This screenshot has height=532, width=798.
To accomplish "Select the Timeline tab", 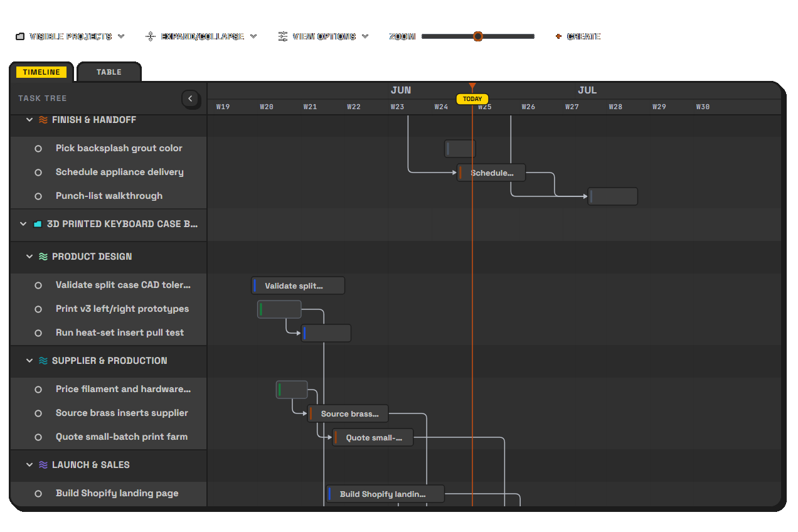I will point(41,72).
